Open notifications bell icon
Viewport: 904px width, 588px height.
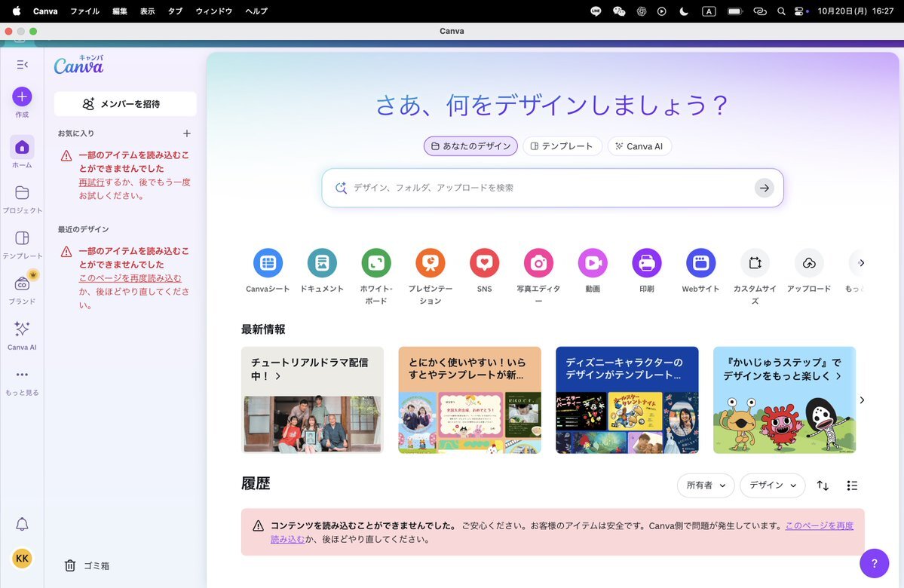coord(22,524)
